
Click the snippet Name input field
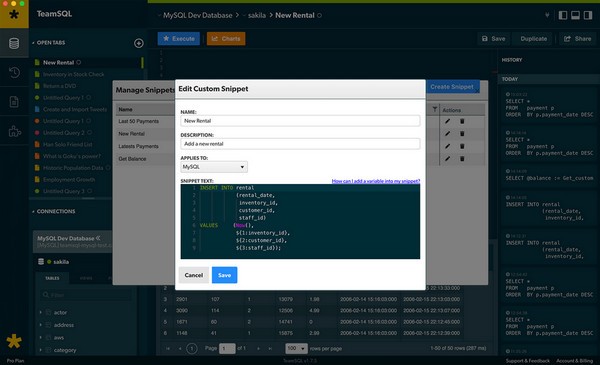300,121
